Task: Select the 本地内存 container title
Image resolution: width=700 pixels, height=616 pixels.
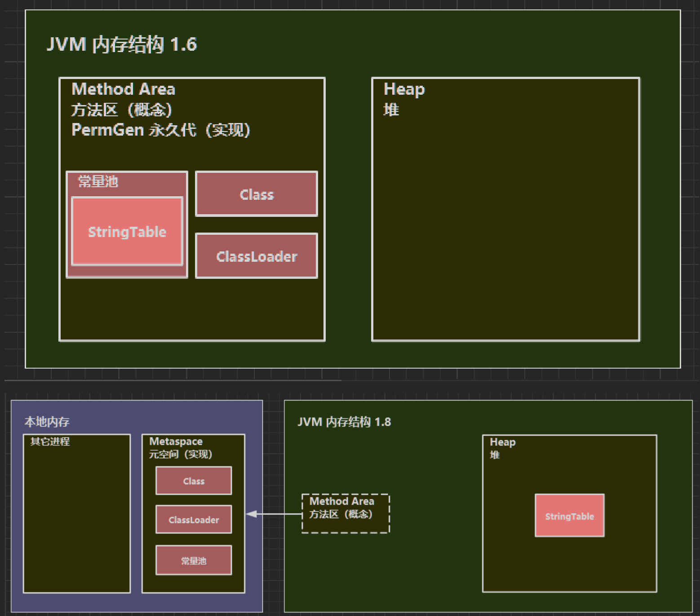Action: tap(47, 422)
